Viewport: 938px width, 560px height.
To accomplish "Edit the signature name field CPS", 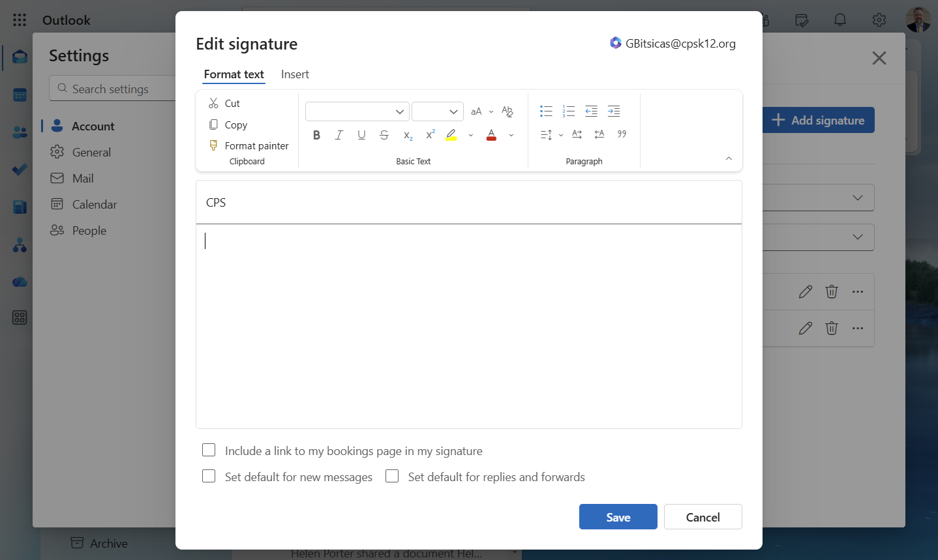I will click(x=468, y=203).
